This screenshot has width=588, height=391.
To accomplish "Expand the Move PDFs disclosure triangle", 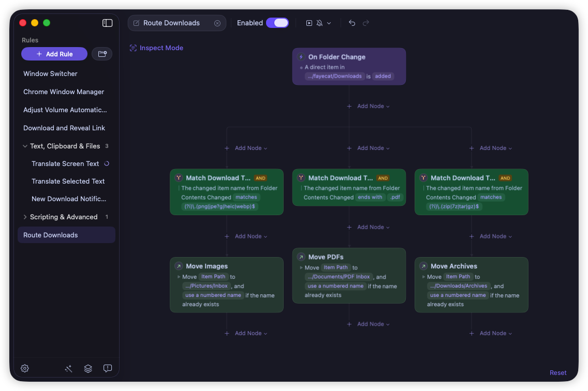I will (x=301, y=268).
